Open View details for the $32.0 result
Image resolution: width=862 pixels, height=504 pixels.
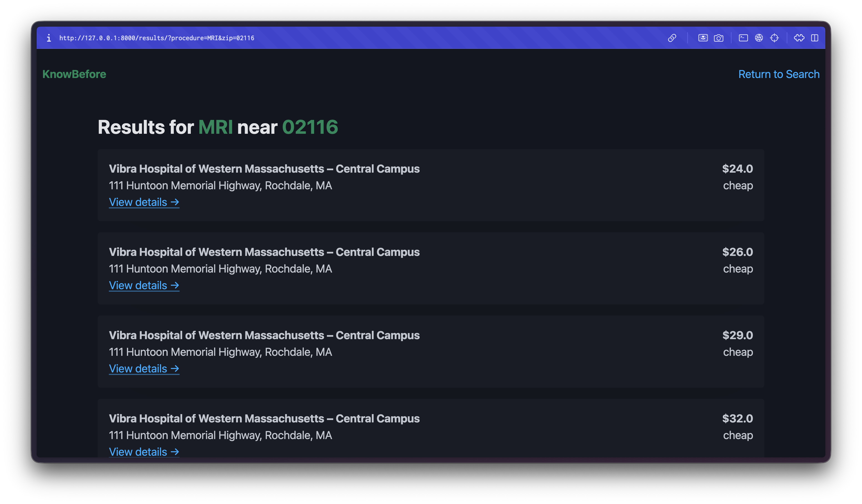coord(144,452)
